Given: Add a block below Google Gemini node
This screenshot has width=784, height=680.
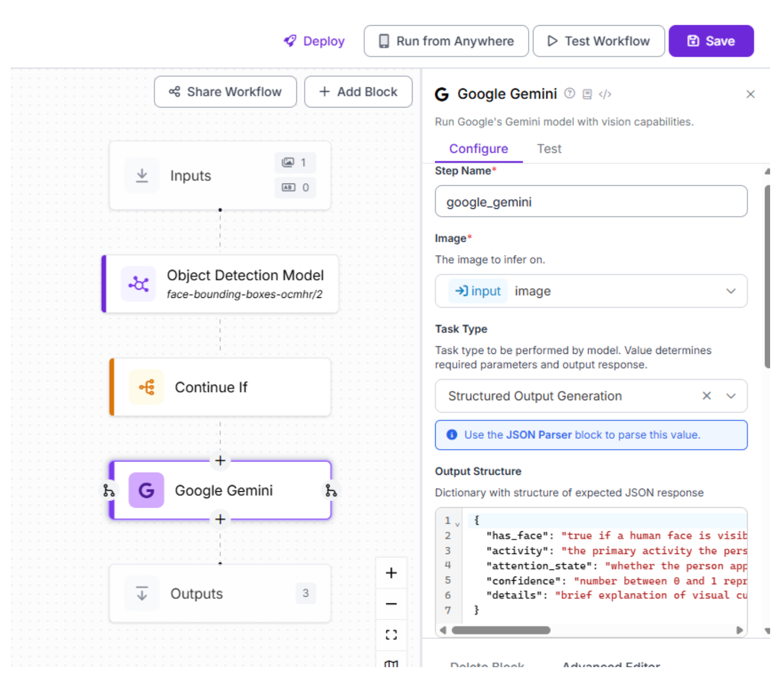Looking at the screenshot, I should click(x=220, y=520).
